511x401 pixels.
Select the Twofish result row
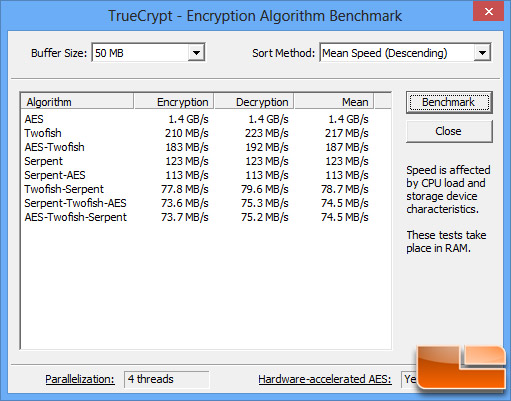click(x=197, y=133)
